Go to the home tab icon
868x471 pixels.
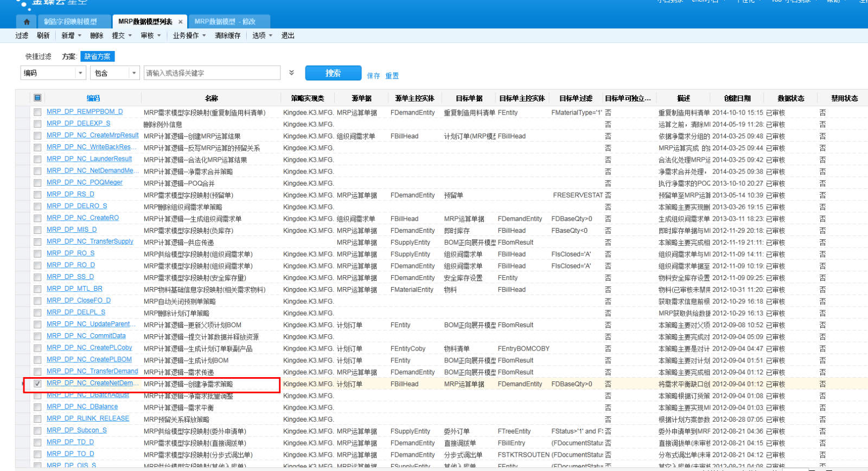[x=27, y=22]
